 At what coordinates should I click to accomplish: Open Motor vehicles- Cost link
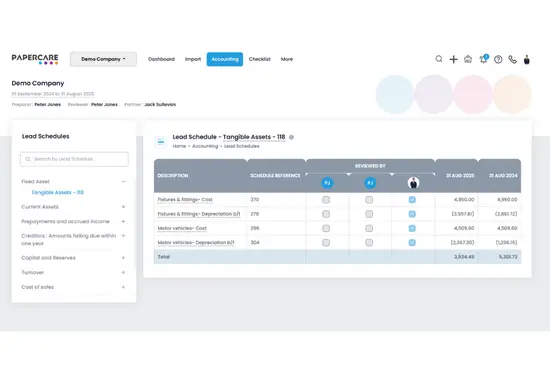tap(182, 228)
